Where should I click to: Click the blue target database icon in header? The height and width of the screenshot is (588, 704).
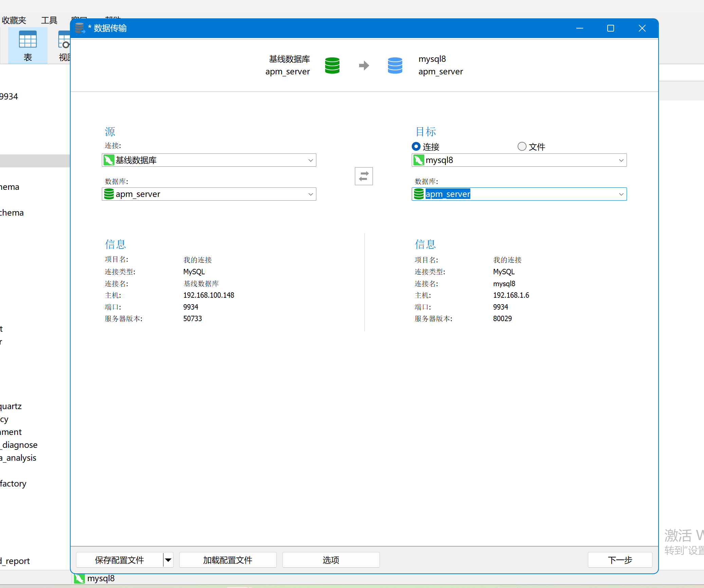(395, 65)
